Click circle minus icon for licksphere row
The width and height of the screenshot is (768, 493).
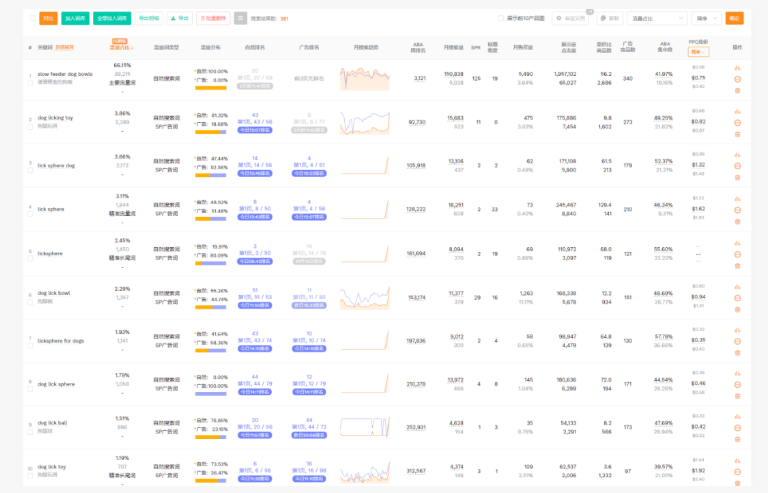pyautogui.click(x=737, y=255)
